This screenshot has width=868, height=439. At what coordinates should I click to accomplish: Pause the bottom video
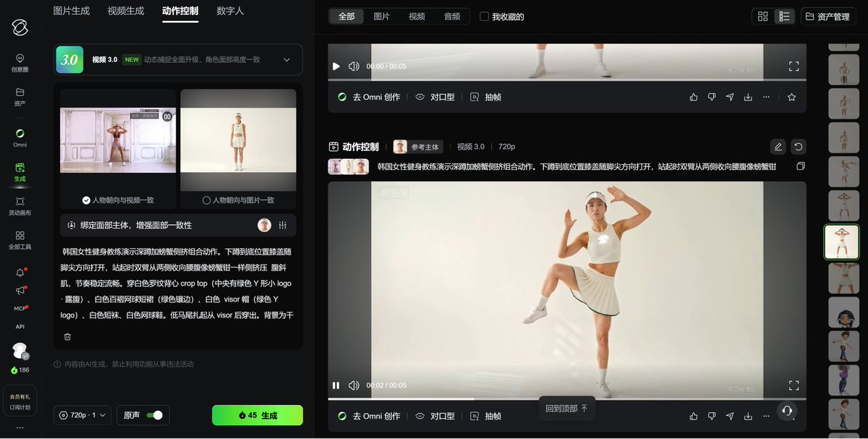click(336, 385)
